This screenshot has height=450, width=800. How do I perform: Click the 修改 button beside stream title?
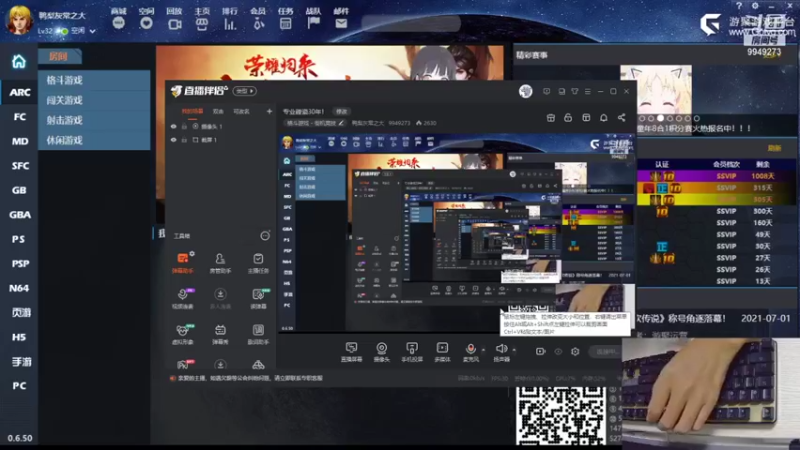[341, 111]
